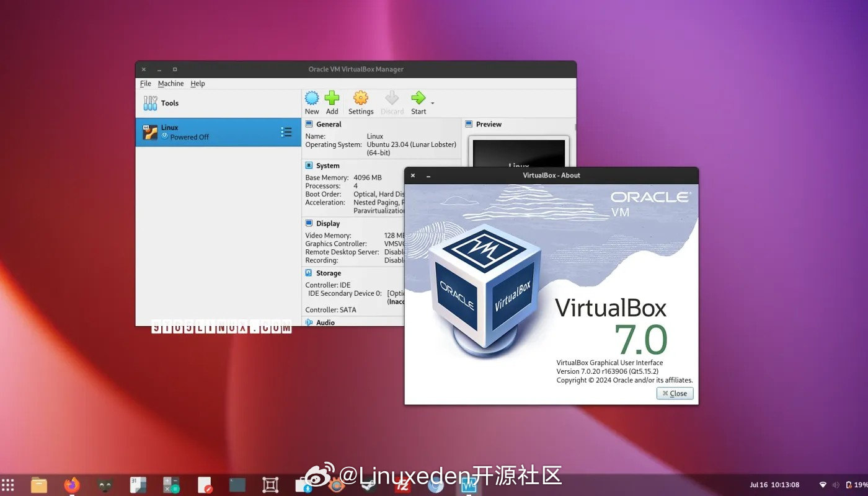Open the File menu
Image resolution: width=868 pixels, height=496 pixels.
146,84
